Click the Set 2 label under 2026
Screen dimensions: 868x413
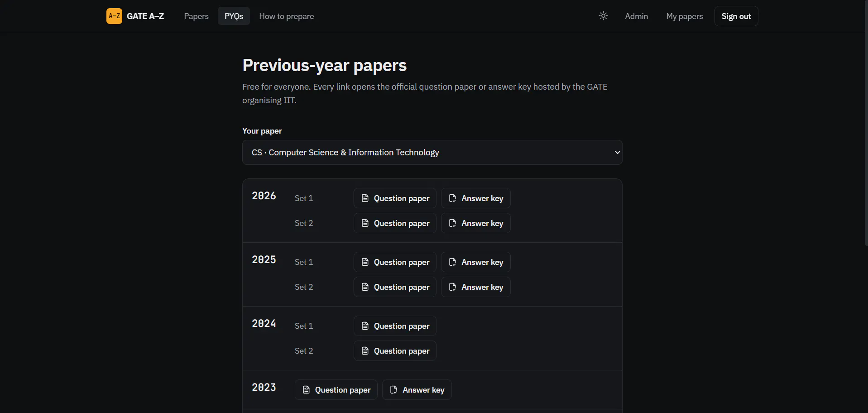click(303, 223)
